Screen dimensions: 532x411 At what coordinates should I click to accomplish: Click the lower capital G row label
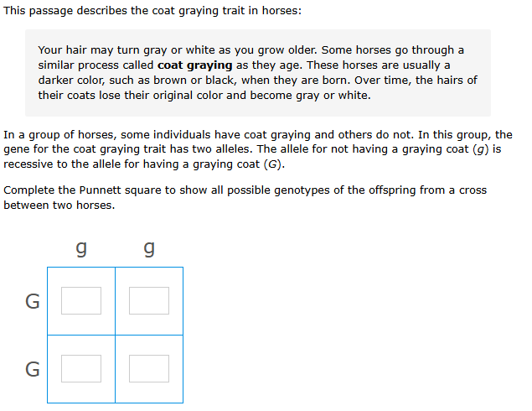(33, 369)
